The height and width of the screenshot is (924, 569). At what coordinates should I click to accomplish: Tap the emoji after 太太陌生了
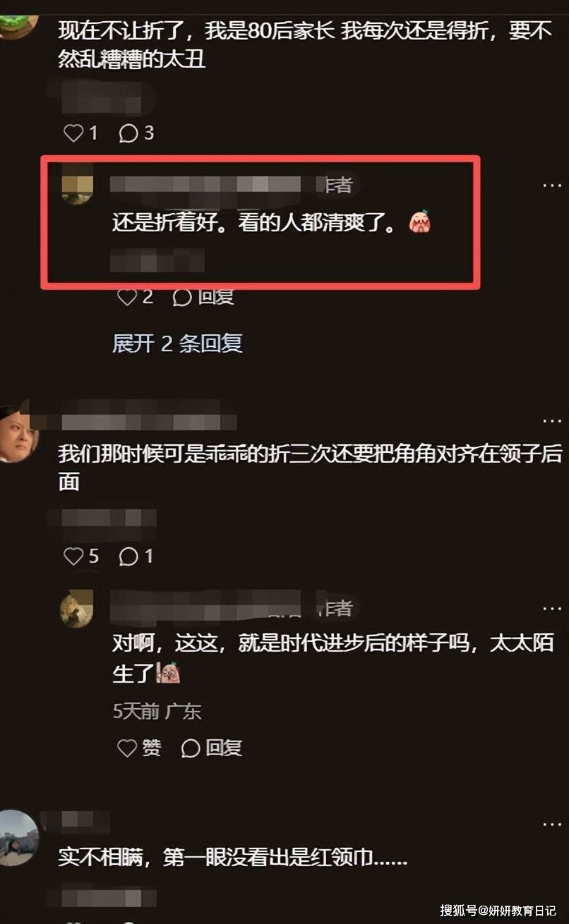[169, 673]
